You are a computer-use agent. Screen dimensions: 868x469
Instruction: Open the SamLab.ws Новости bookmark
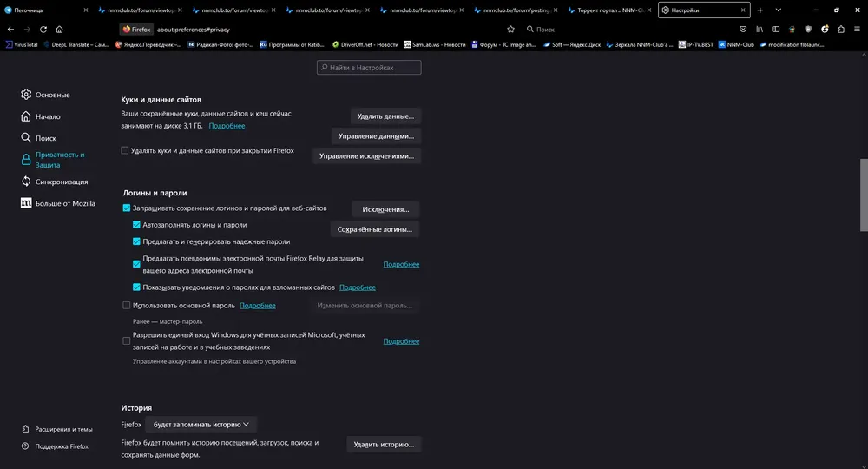coord(435,44)
